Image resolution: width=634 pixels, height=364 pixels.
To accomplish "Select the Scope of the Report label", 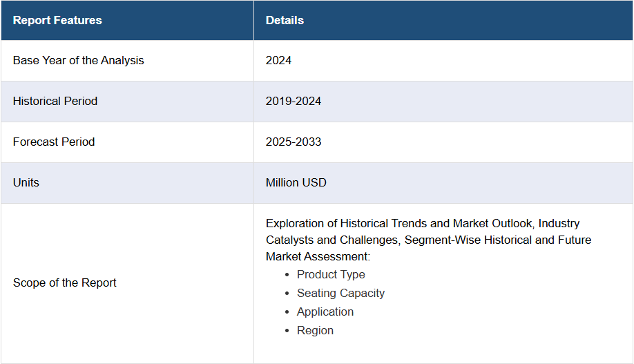I will click(x=65, y=282).
